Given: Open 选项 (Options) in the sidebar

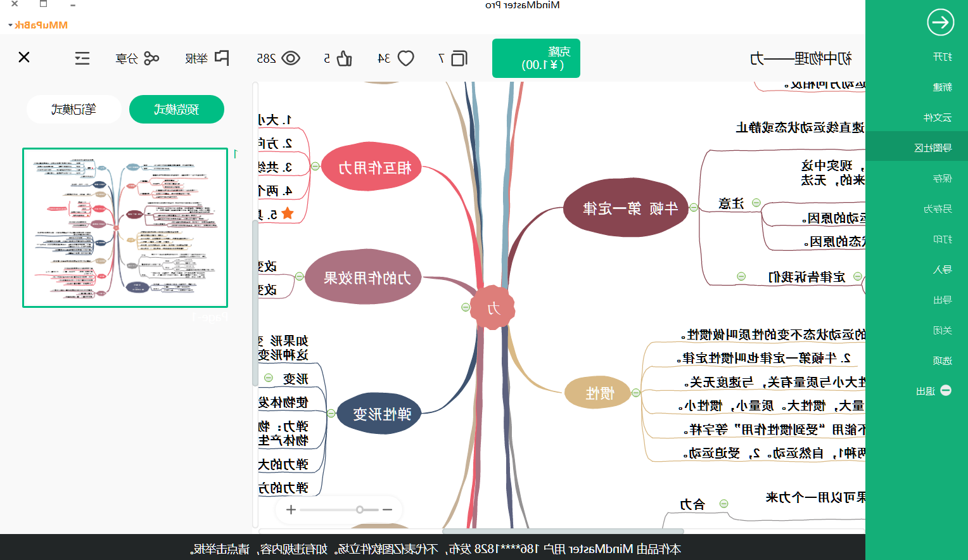Looking at the screenshot, I should [x=942, y=361].
